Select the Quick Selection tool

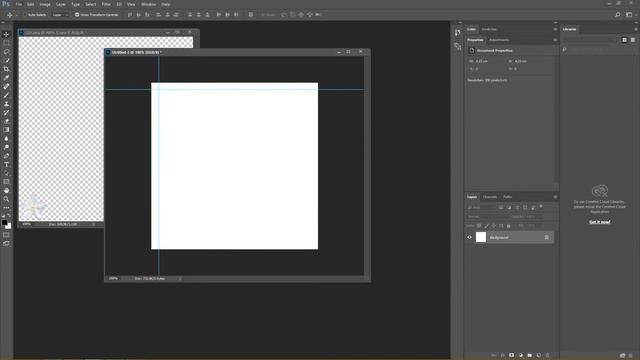pos(6,60)
